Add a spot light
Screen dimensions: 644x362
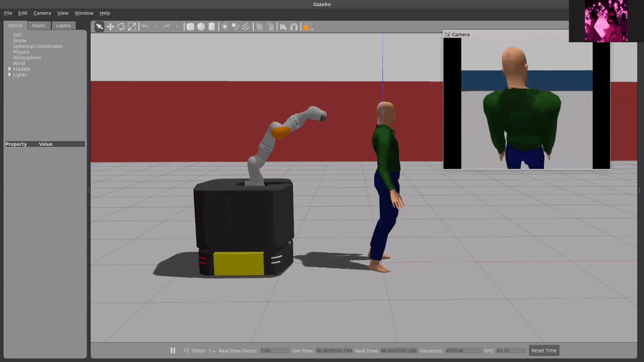pos(235,27)
